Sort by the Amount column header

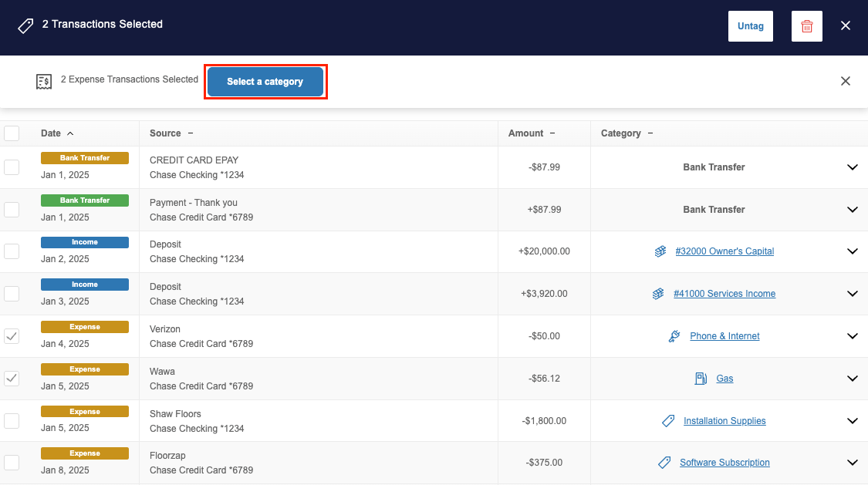point(526,133)
